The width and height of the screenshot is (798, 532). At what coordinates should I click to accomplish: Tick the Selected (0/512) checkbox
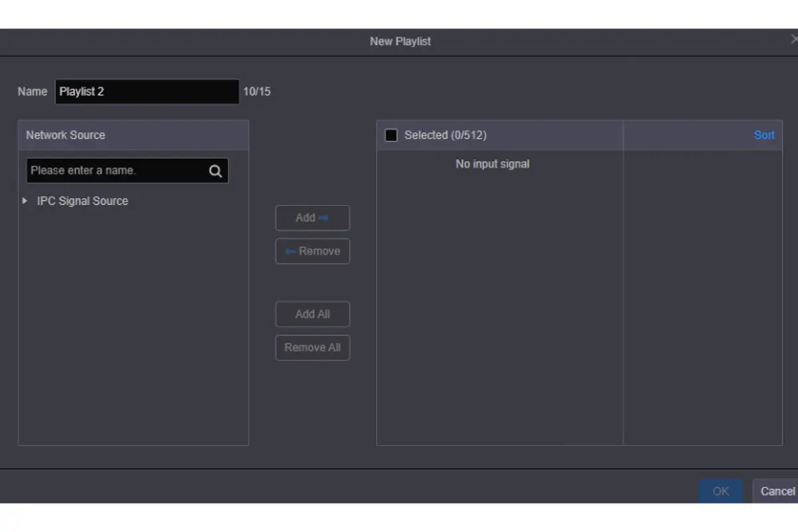tap(391, 135)
